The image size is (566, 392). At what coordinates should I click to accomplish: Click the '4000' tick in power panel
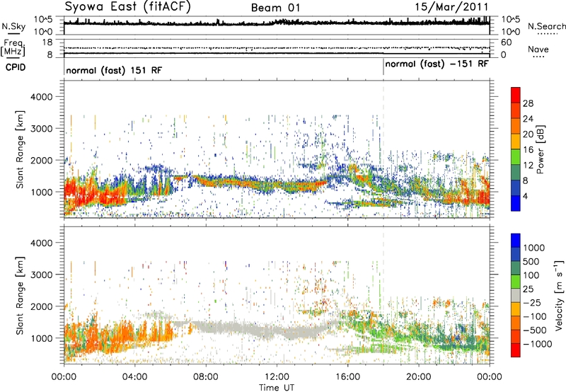41,97
